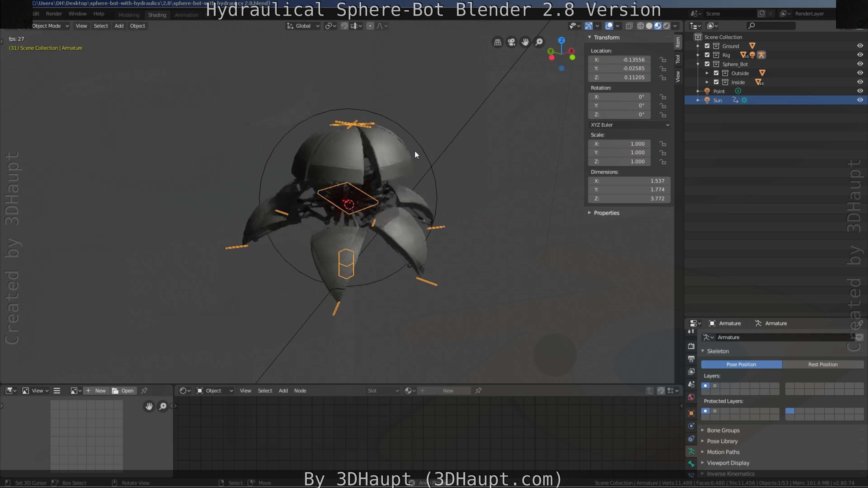868x488 pixels.
Task: Open Armature data properties tab
Action: point(691,451)
